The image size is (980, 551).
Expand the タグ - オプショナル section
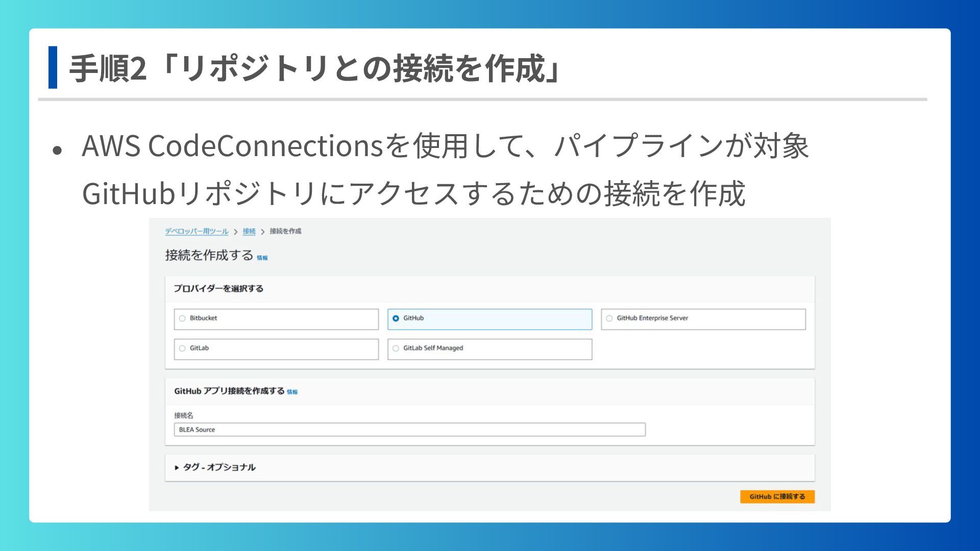point(215,467)
